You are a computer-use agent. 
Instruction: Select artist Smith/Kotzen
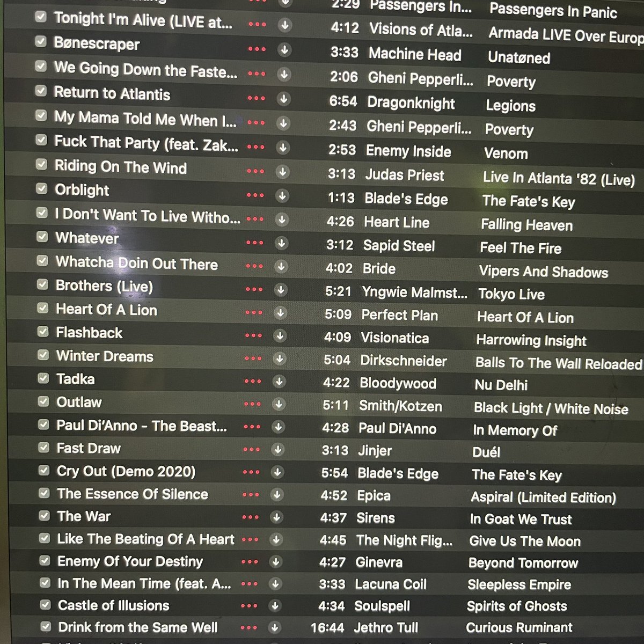[x=400, y=406]
